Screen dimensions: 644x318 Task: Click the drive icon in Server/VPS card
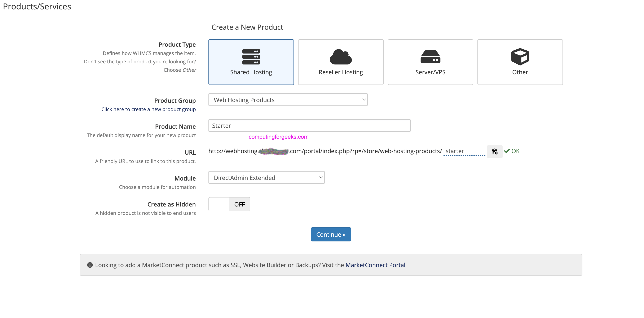[x=430, y=57]
